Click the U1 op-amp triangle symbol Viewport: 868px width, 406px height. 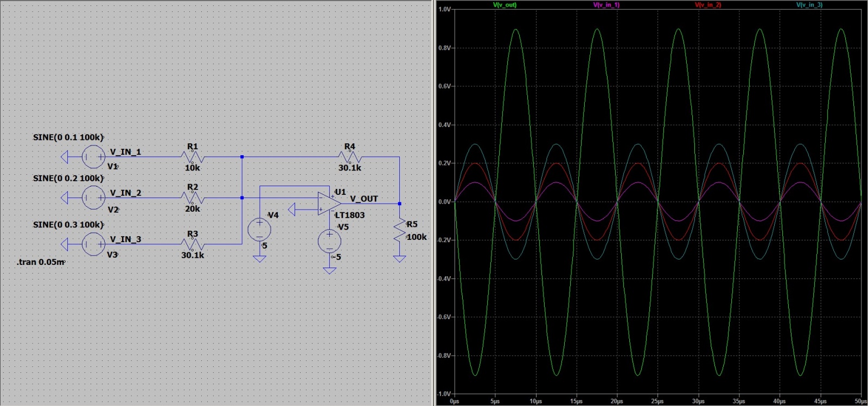tap(330, 204)
